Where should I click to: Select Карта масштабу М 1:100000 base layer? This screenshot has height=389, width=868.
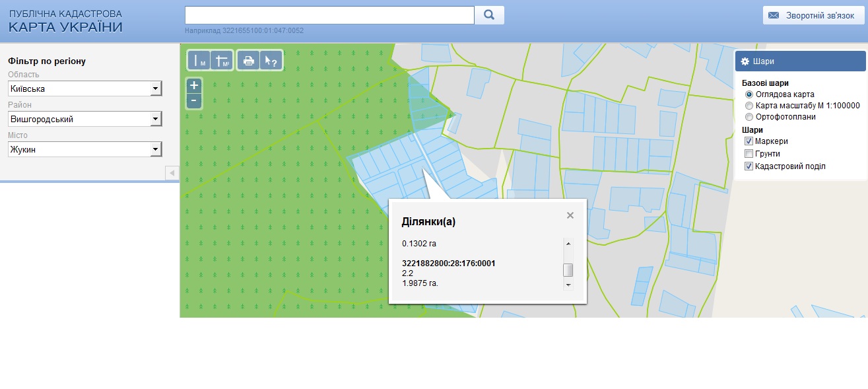pos(749,106)
